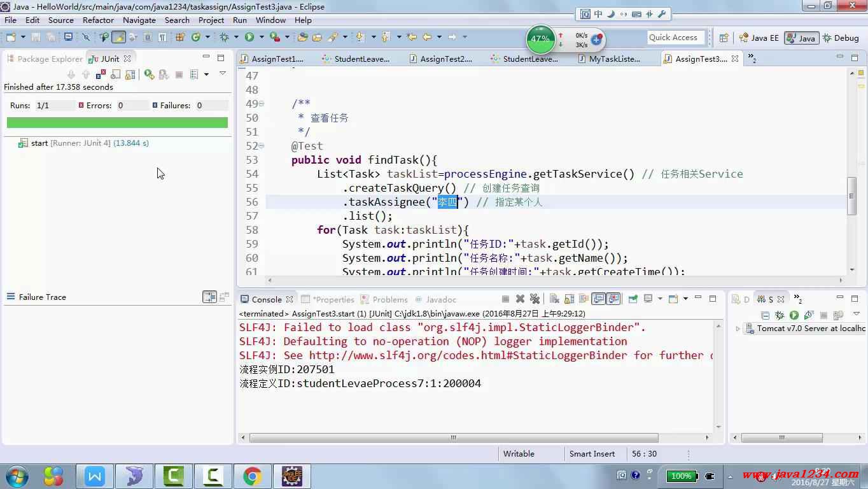The width and height of the screenshot is (868, 489).
Task: Start the server with the green Servers icon
Action: 794,315
